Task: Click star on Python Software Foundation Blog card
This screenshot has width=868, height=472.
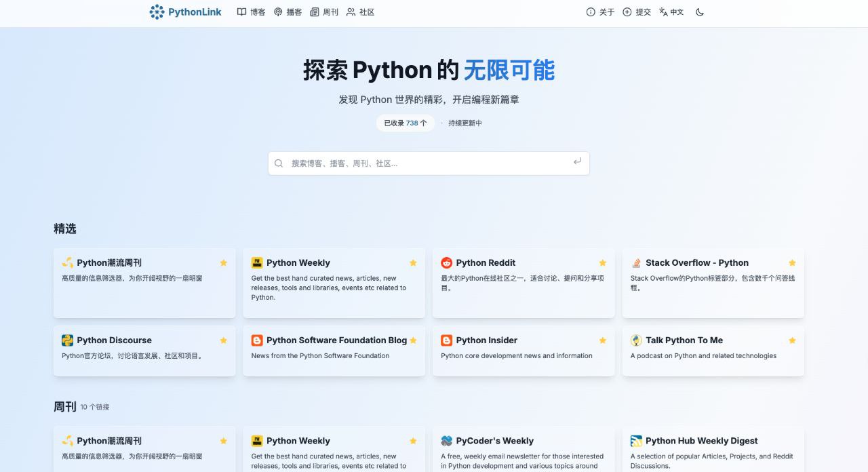Action: pos(413,340)
